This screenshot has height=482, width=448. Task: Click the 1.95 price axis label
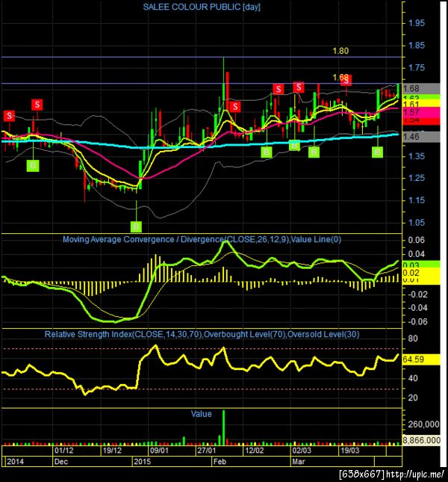417,23
